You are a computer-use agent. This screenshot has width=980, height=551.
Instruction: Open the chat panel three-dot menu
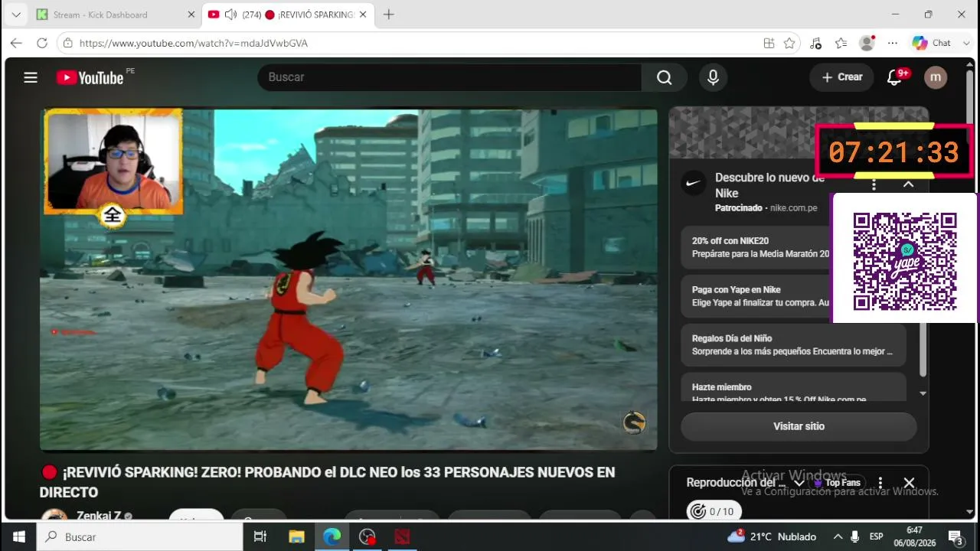point(880,483)
